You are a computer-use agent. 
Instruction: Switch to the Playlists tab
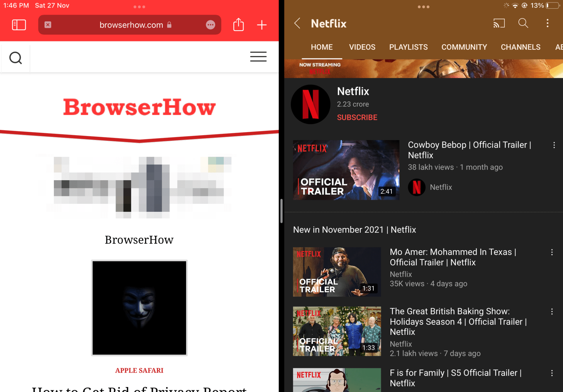[x=408, y=47]
